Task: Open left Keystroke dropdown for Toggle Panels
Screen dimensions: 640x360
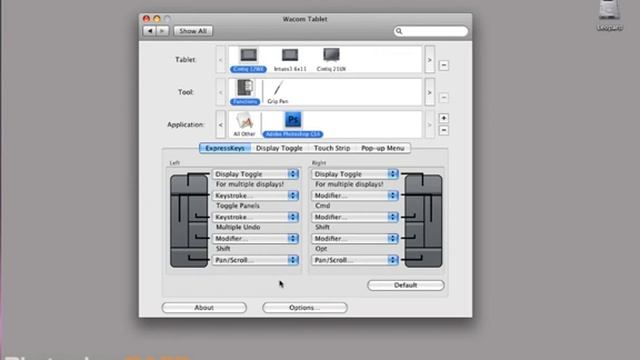Action: tap(256, 196)
